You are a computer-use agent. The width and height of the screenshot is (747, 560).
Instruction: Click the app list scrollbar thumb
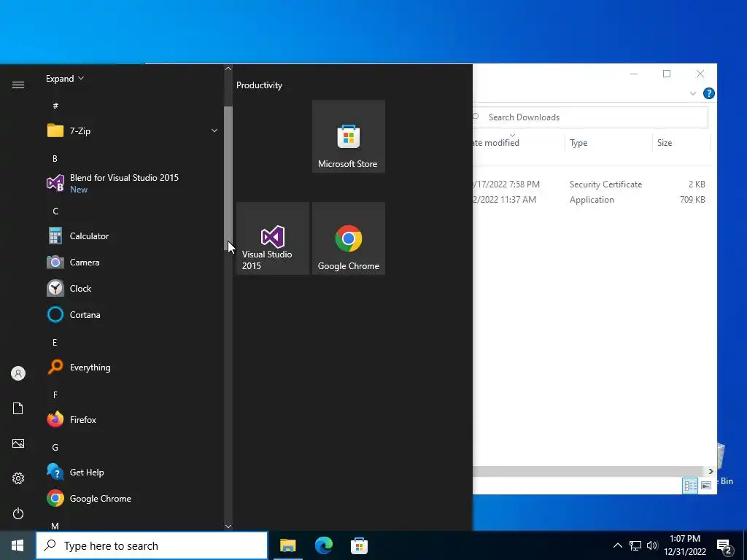click(x=228, y=178)
